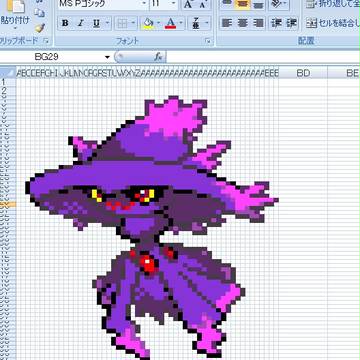Click the Paste (貼り付け) button

[x=15, y=13]
